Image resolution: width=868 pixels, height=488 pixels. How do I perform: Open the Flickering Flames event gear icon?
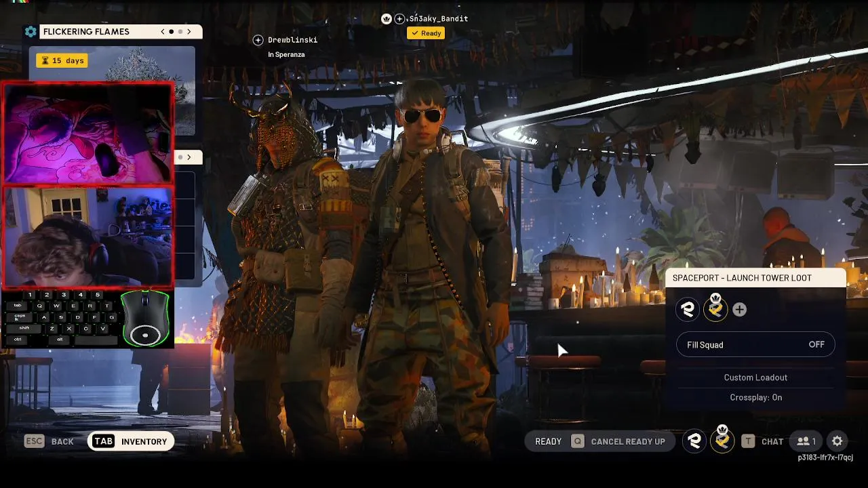[31, 32]
